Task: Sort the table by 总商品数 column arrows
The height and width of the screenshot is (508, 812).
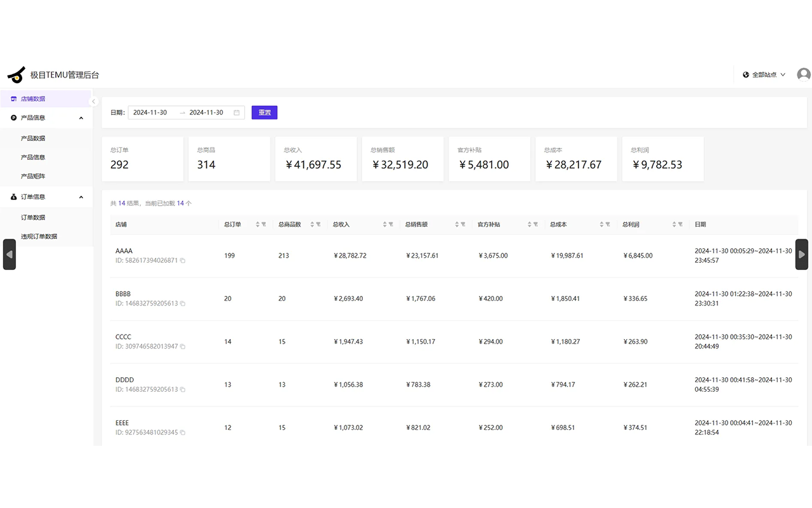Action: click(312, 224)
